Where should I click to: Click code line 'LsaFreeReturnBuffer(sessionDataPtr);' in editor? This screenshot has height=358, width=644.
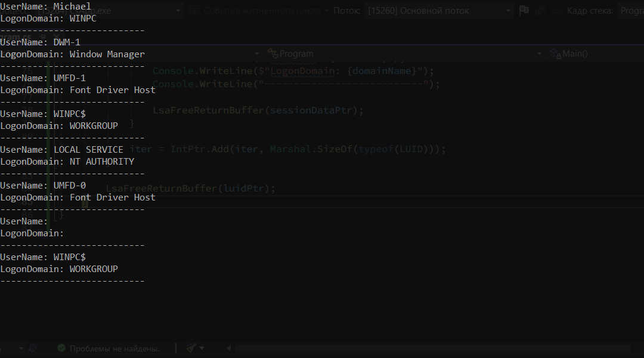click(x=258, y=110)
